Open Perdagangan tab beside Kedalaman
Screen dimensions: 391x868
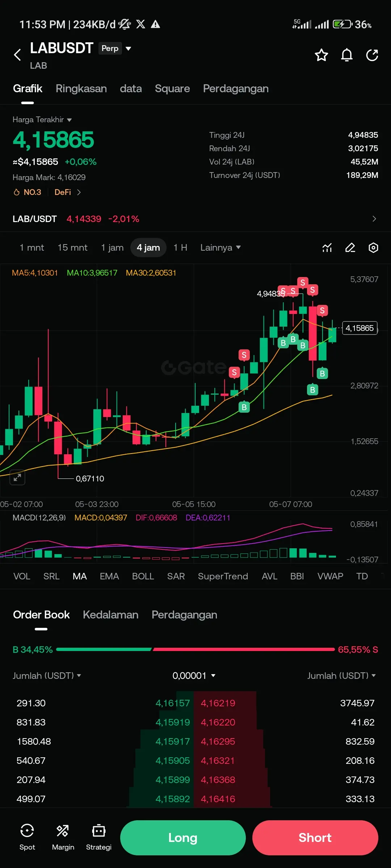point(184,615)
